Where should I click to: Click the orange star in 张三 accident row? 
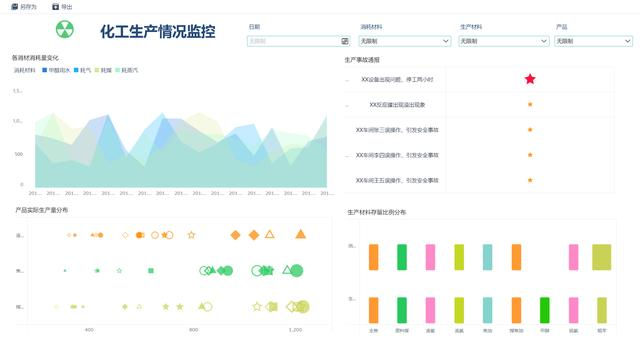point(530,130)
